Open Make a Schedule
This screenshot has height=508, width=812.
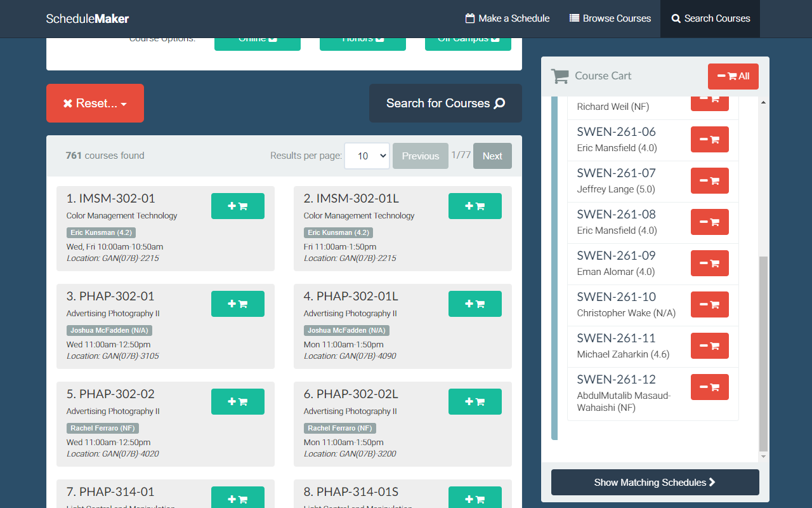tap(507, 18)
